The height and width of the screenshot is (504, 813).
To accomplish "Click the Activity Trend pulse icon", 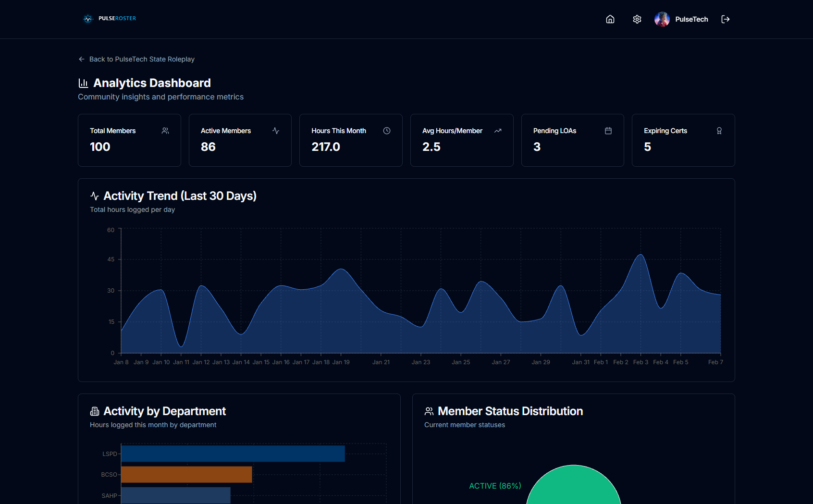I will tap(95, 196).
